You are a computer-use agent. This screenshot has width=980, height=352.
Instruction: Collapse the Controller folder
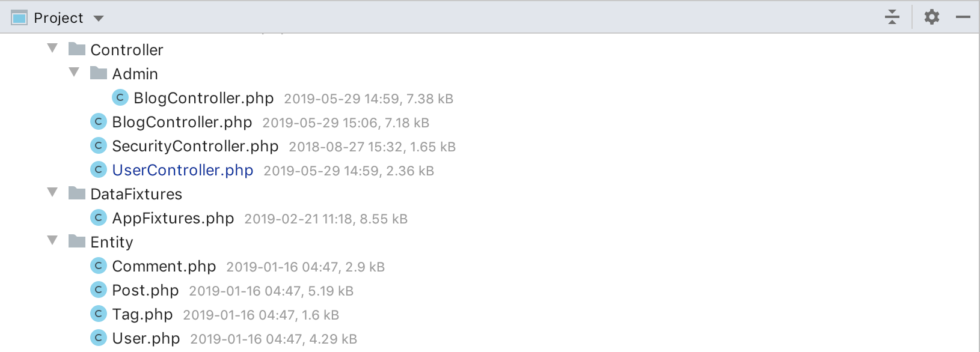(53, 48)
